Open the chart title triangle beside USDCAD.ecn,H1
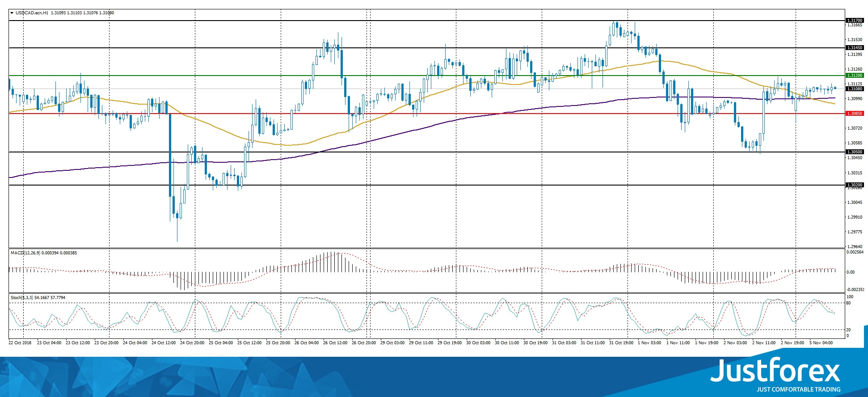The height and width of the screenshot is (397, 868). (12, 13)
